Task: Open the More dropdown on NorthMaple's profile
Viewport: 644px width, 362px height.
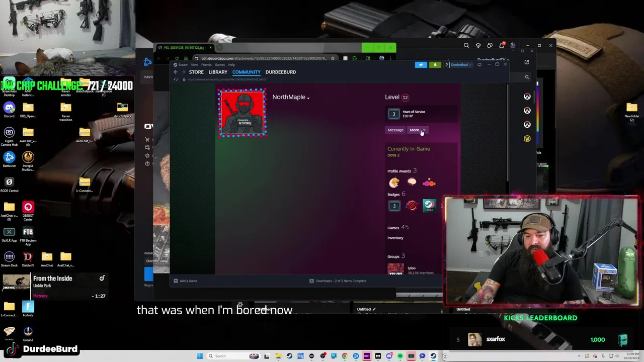Action: (x=417, y=130)
